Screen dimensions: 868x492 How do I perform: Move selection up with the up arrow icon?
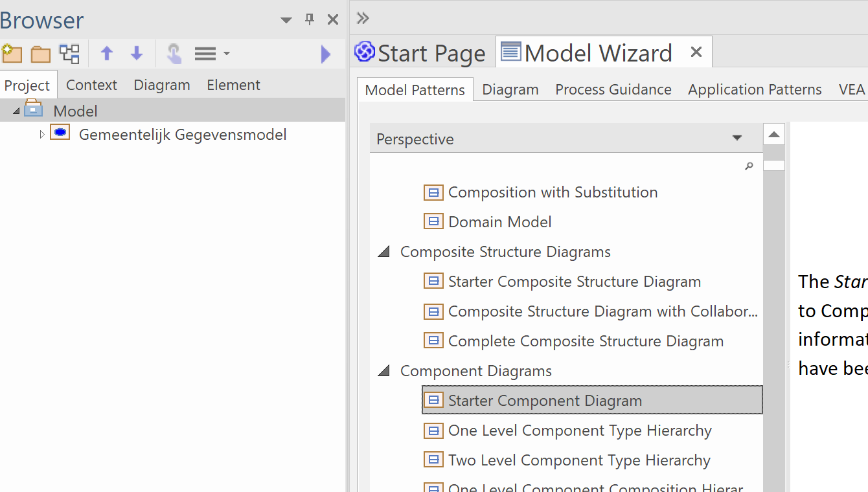coord(107,54)
